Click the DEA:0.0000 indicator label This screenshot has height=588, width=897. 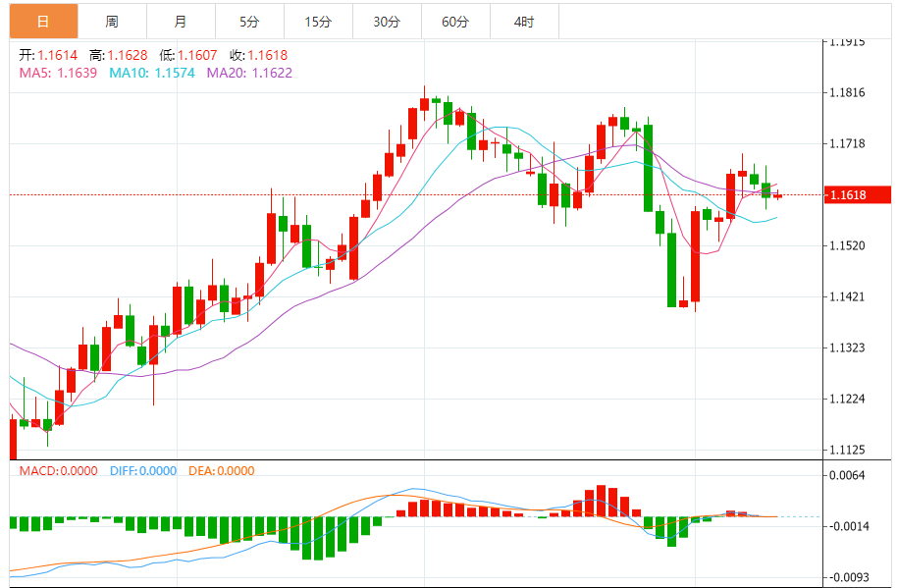[x=222, y=471]
